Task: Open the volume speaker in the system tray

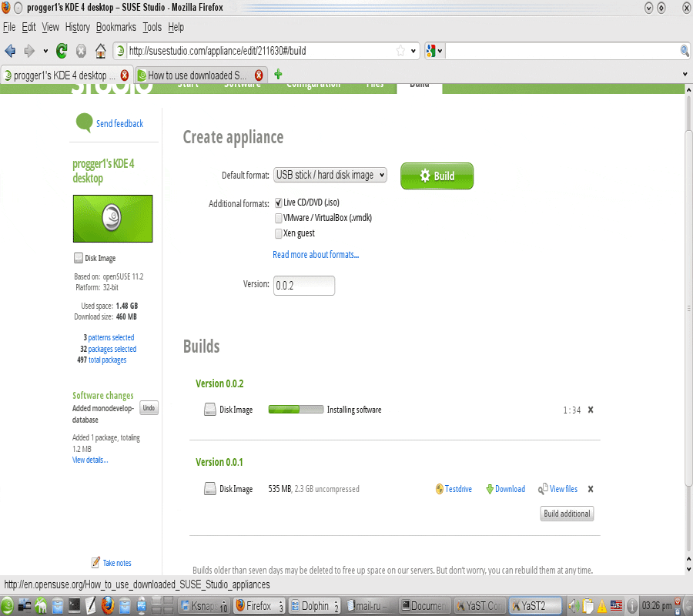Action: (x=574, y=605)
